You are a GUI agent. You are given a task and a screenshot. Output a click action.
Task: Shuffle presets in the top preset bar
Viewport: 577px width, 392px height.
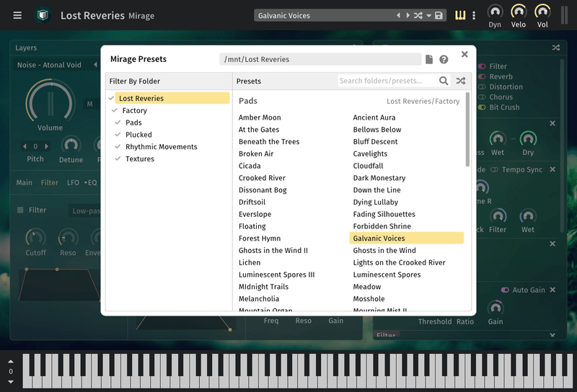coord(418,16)
